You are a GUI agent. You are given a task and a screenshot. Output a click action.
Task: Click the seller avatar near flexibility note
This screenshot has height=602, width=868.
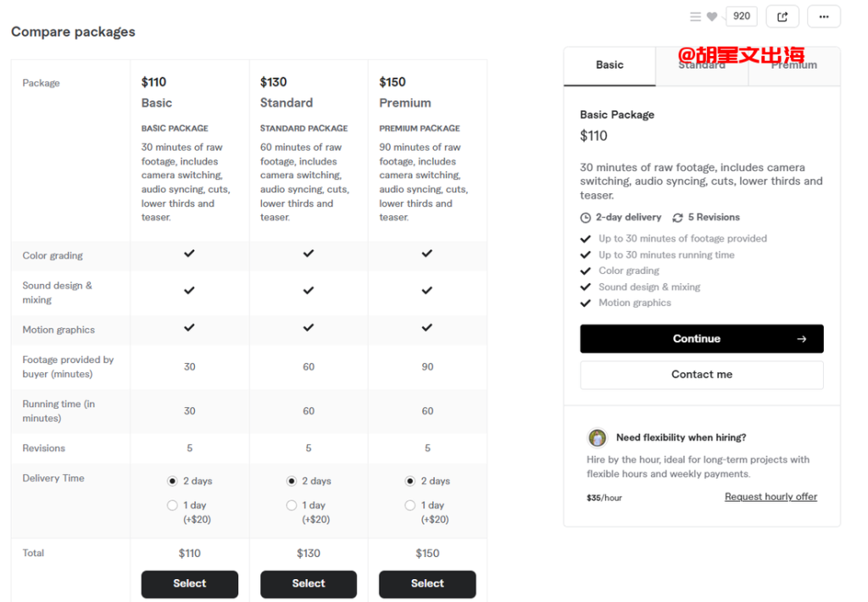click(x=597, y=438)
